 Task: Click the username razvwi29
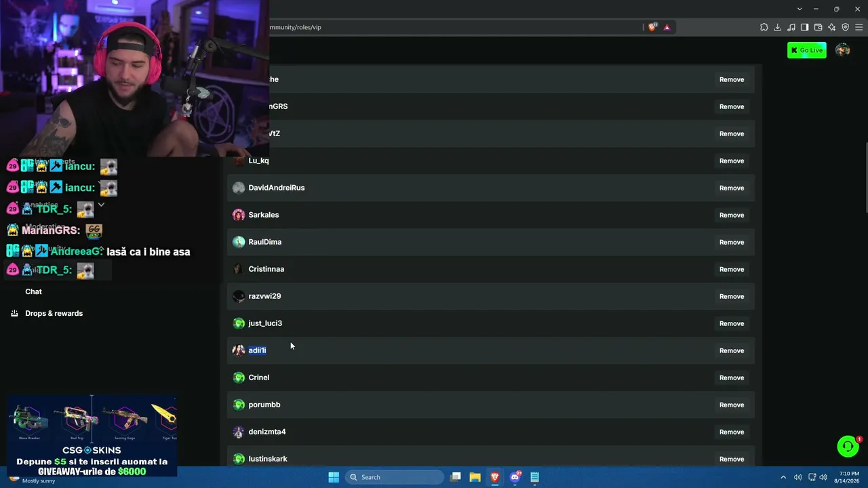point(264,296)
